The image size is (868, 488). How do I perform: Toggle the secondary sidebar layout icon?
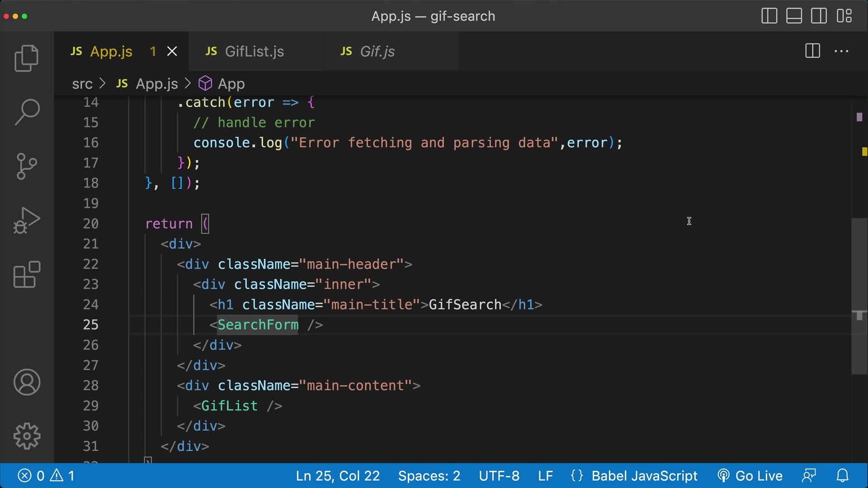(818, 16)
